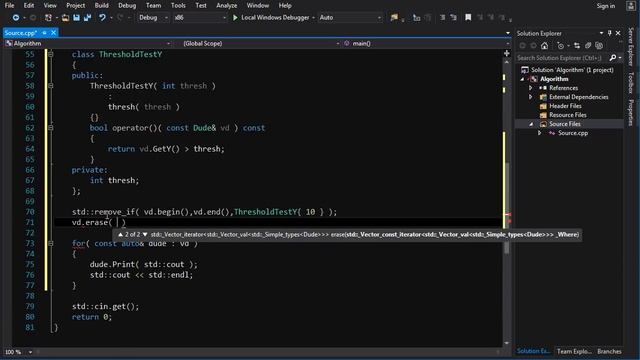This screenshot has height=360, width=640.
Task: Expand the References node
Action: tap(531, 88)
